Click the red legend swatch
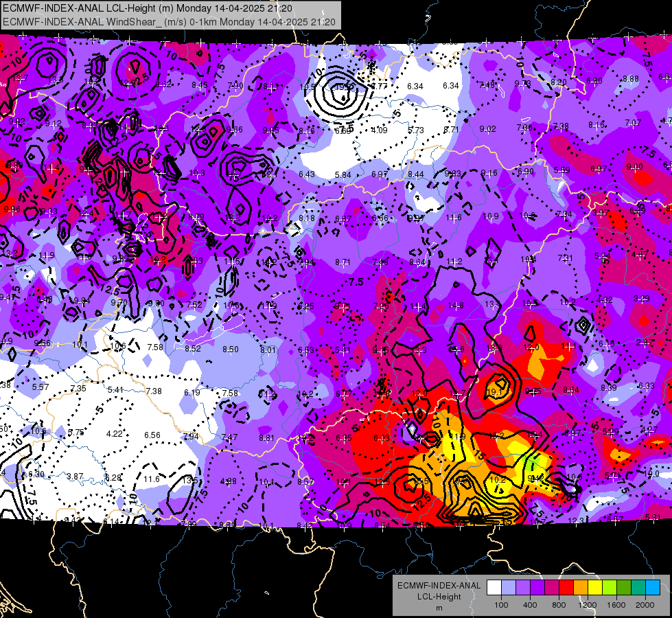The width and height of the screenshot is (672, 618). point(566,588)
